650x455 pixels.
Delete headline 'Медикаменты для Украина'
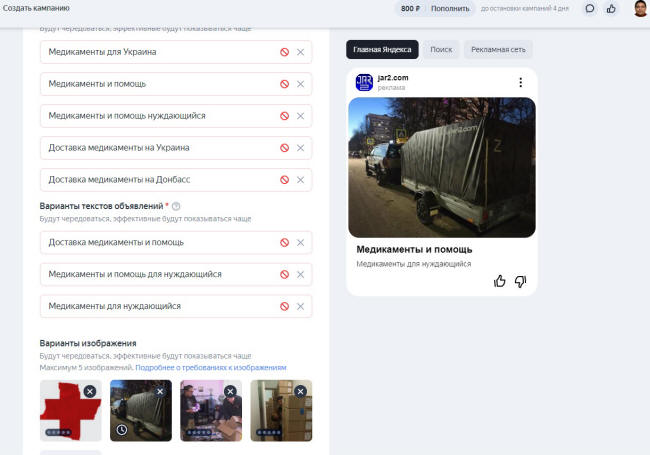(x=300, y=52)
